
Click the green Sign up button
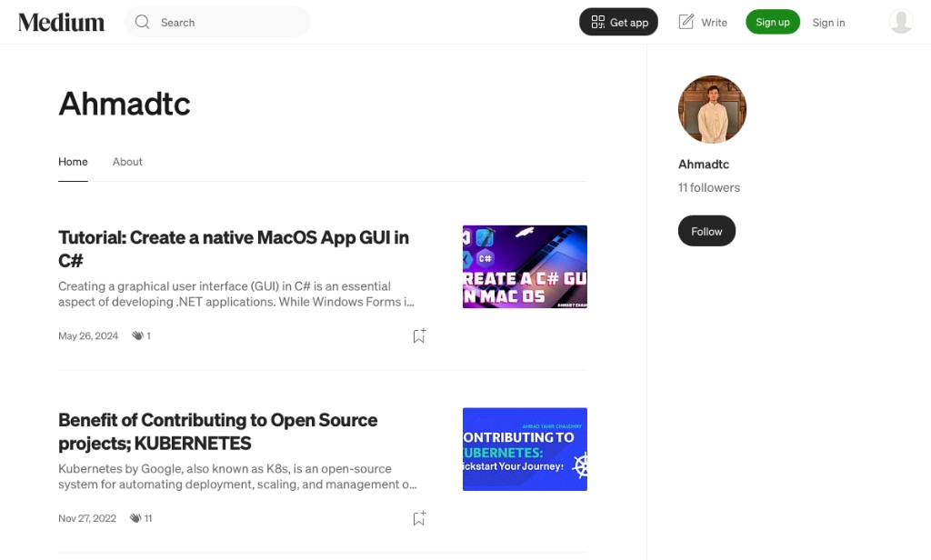click(772, 22)
